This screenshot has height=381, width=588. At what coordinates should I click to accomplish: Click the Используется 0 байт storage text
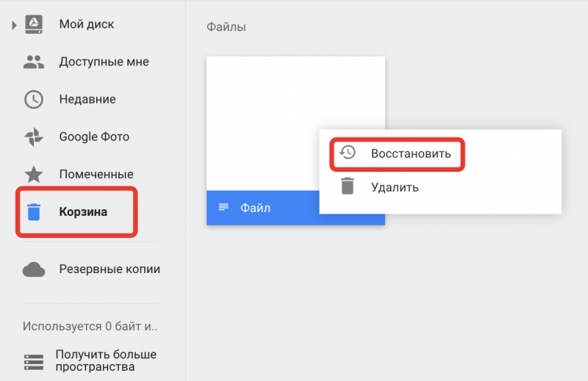click(x=90, y=325)
